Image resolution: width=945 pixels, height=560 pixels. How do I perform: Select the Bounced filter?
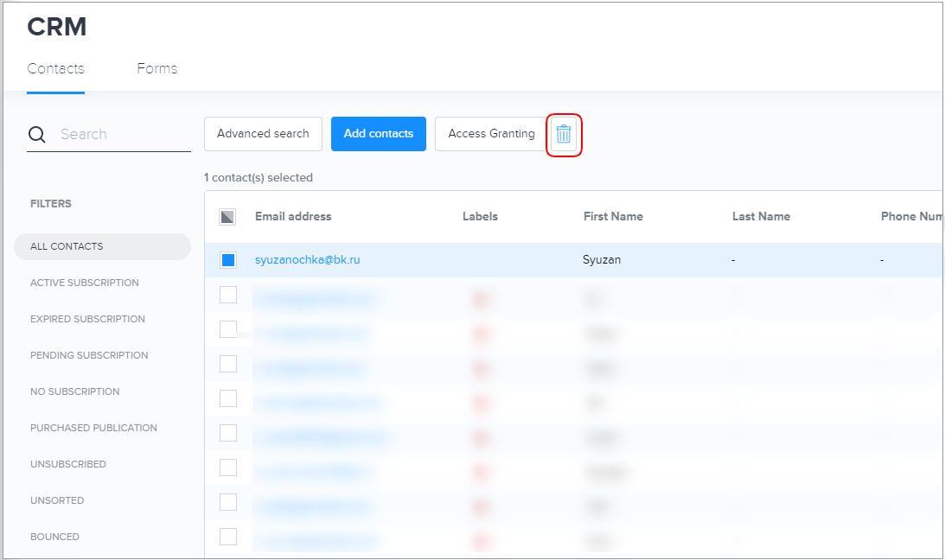pos(54,537)
